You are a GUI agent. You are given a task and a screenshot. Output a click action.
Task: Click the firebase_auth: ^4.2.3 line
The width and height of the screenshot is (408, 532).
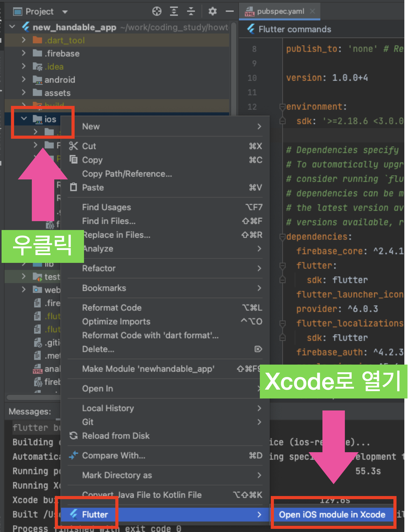tap(350, 352)
